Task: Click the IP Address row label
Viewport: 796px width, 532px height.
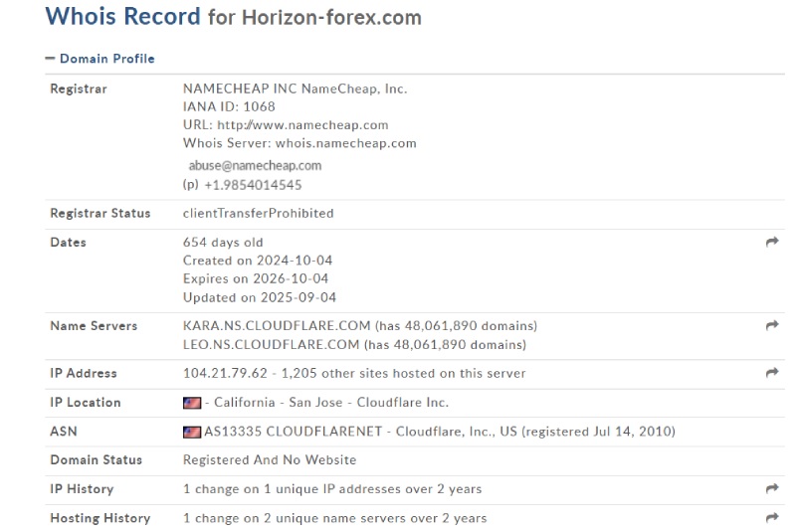Action: (84, 373)
